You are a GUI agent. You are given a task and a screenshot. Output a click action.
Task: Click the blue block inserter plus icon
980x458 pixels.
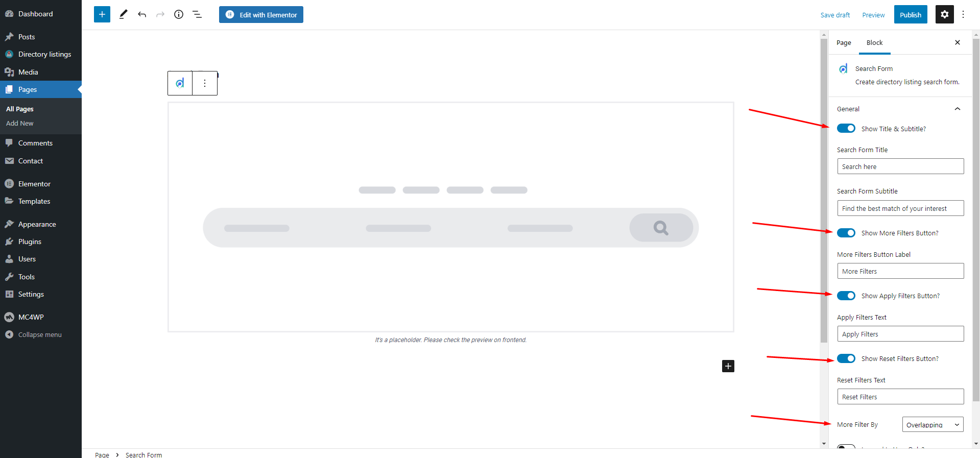(102, 14)
